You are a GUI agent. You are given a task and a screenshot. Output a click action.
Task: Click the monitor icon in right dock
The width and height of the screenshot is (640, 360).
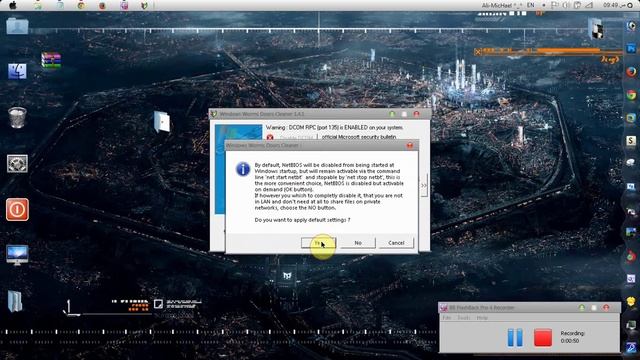(631, 325)
